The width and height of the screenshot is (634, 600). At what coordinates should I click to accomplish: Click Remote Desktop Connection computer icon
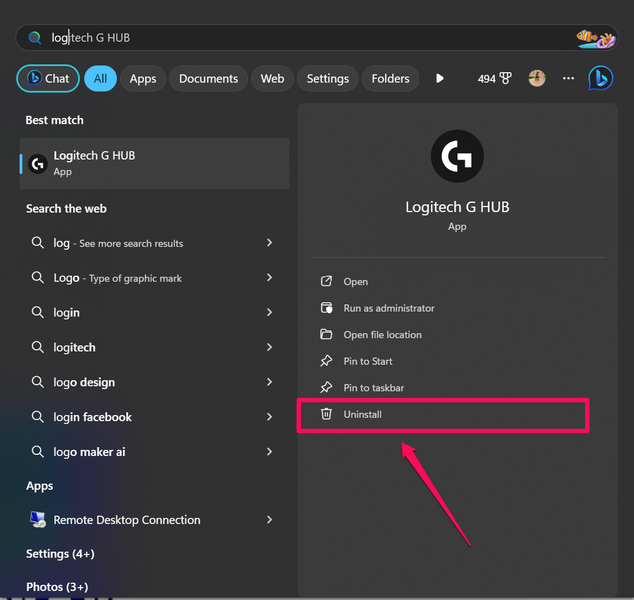[x=38, y=520]
